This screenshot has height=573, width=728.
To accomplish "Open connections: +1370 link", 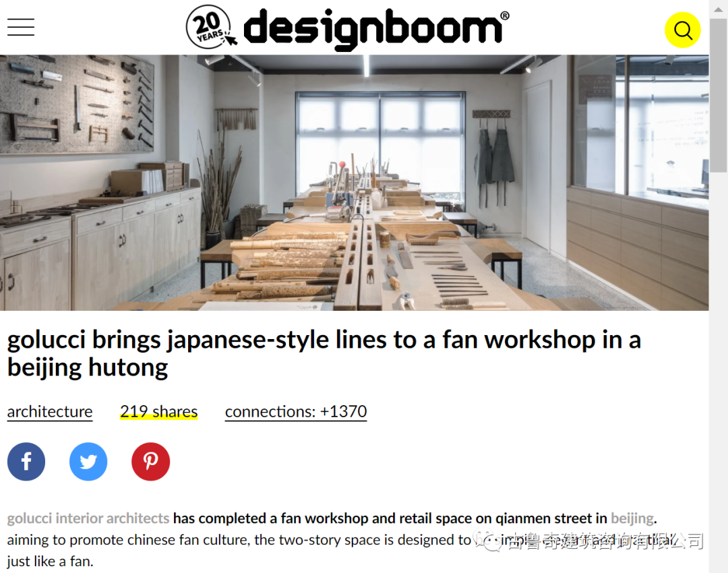I will [296, 411].
